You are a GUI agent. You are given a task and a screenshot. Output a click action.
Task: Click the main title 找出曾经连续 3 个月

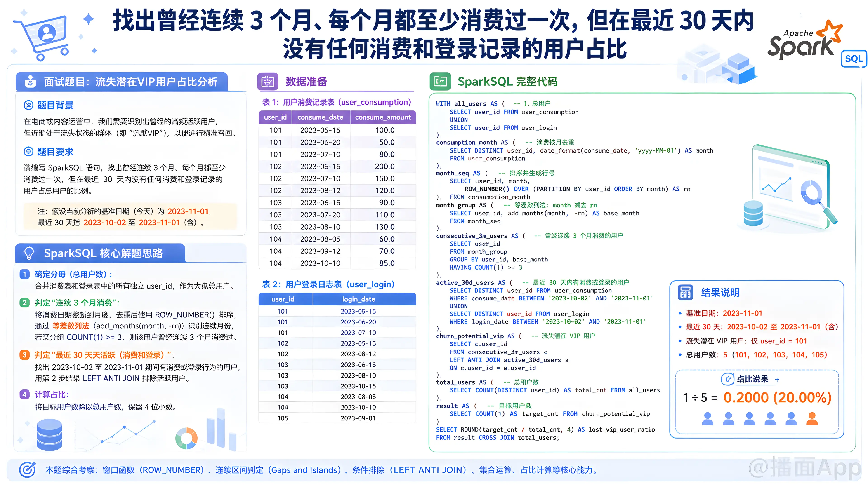[x=433, y=34]
